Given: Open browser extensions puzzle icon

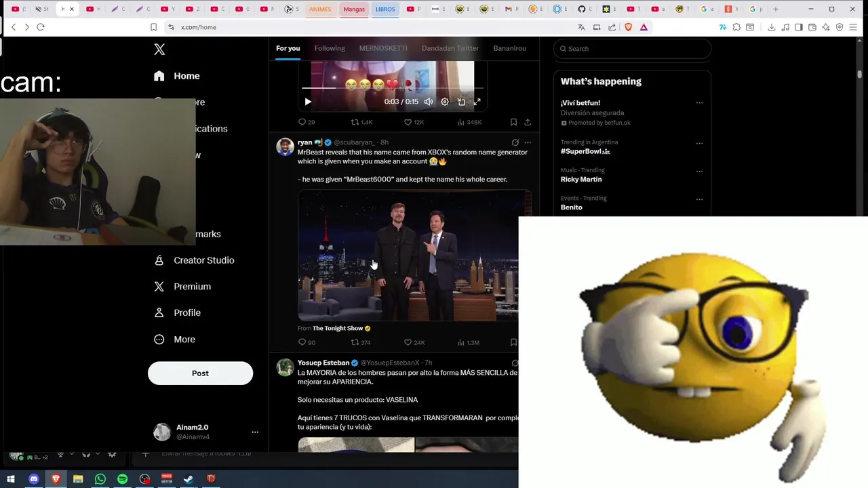Looking at the screenshot, I should click(x=736, y=27).
